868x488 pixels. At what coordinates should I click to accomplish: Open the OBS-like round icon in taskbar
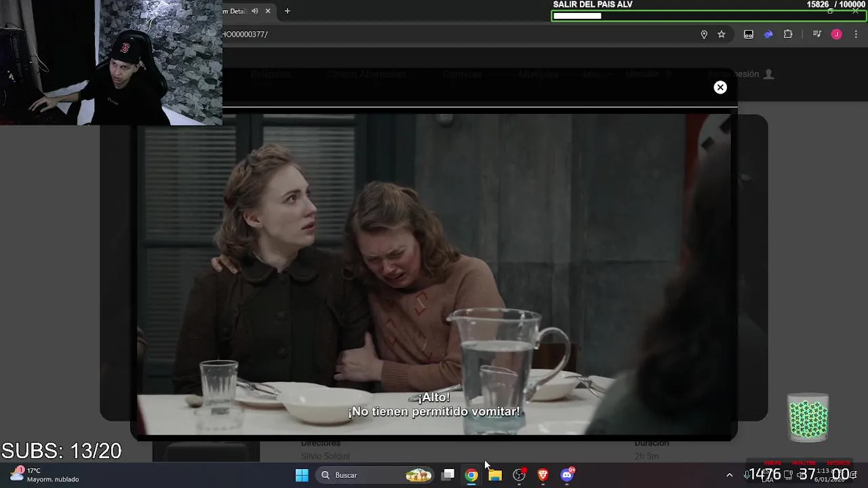[519, 475]
